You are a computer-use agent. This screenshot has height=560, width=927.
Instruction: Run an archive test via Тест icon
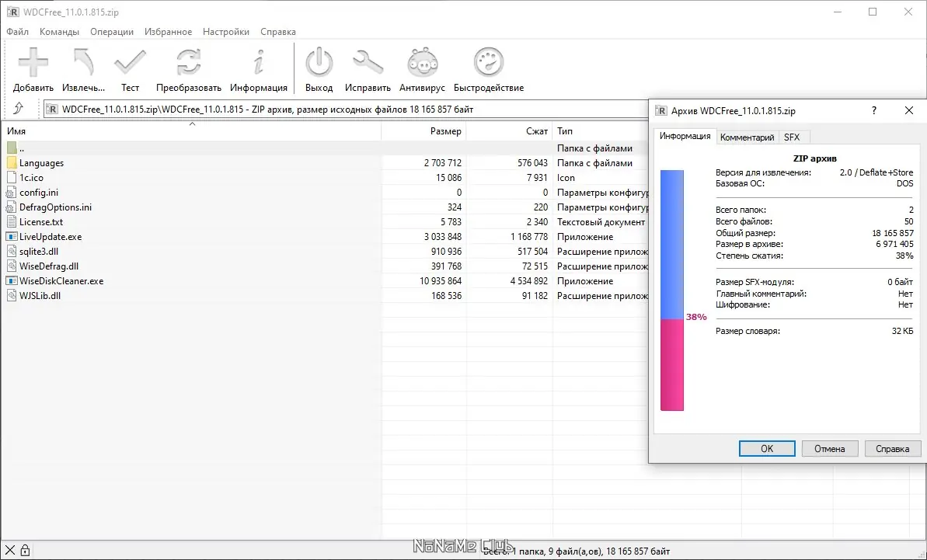(130, 62)
